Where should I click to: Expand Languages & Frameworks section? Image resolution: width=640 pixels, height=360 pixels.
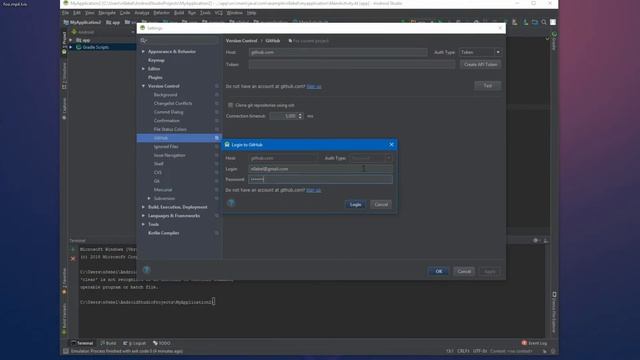point(143,216)
